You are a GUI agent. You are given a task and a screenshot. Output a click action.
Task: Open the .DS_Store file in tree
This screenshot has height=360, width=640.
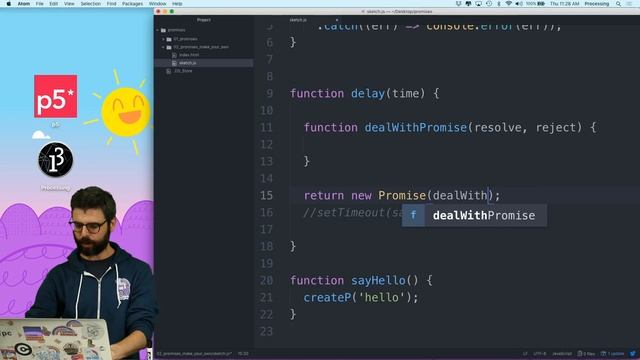pos(183,71)
